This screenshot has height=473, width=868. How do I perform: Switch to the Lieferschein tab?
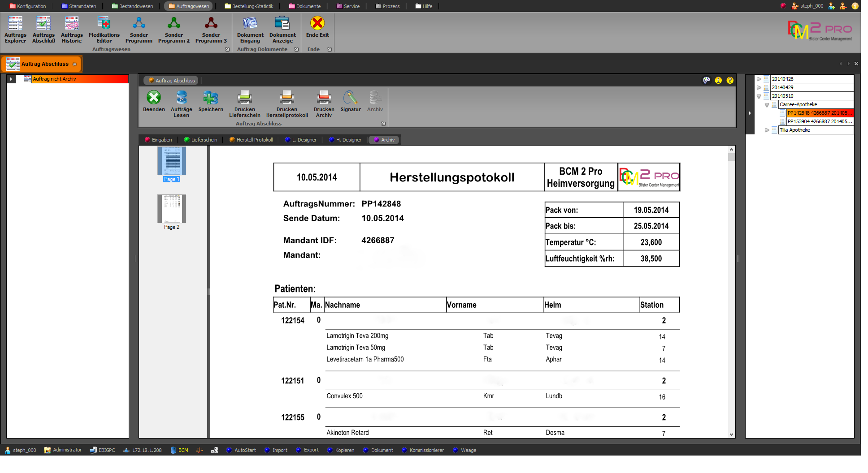click(201, 140)
